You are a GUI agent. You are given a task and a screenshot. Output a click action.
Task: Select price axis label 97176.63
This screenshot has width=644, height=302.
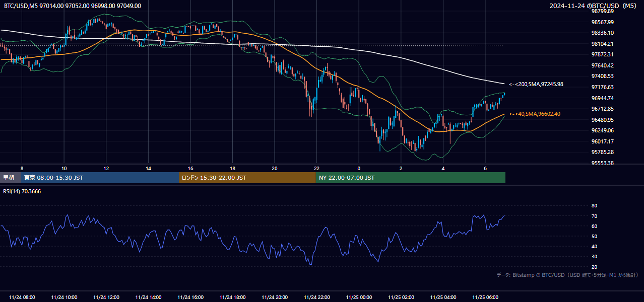tap(603, 87)
